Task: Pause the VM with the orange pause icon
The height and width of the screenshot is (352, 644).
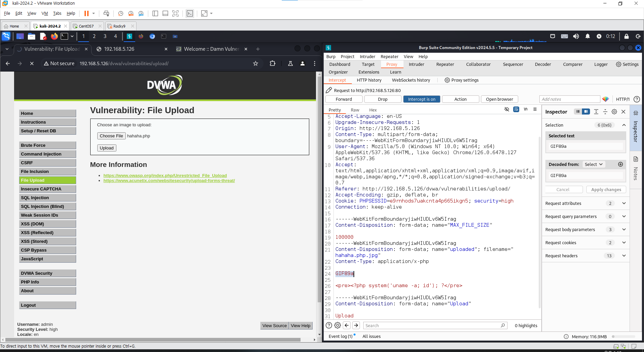Action: pos(86,13)
